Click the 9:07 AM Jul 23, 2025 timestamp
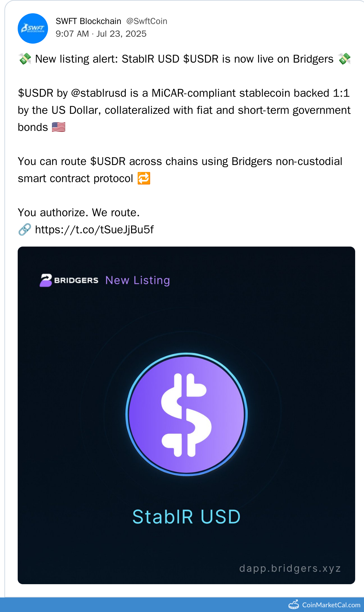The width and height of the screenshot is (364, 612). tap(101, 34)
